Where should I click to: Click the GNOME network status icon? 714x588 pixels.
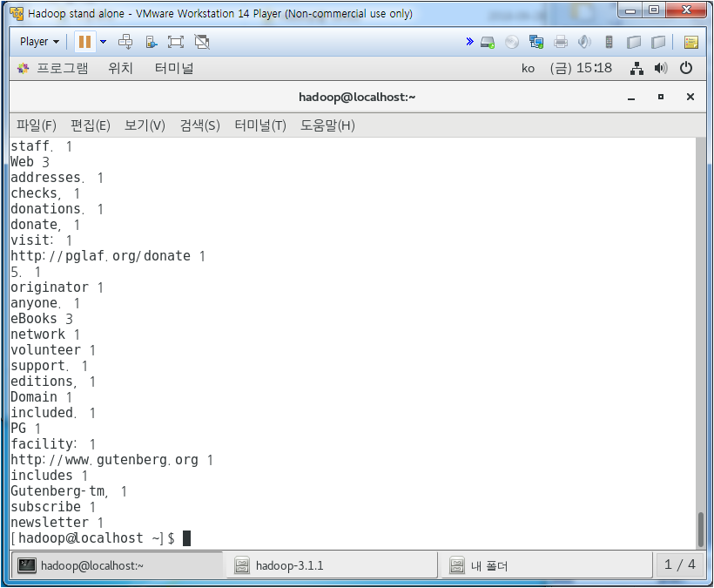[x=637, y=68]
